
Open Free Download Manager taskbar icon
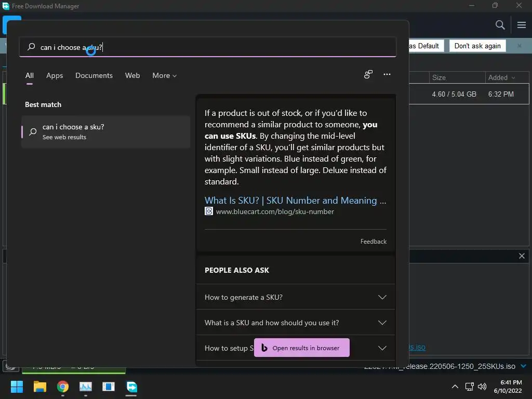[x=131, y=387]
